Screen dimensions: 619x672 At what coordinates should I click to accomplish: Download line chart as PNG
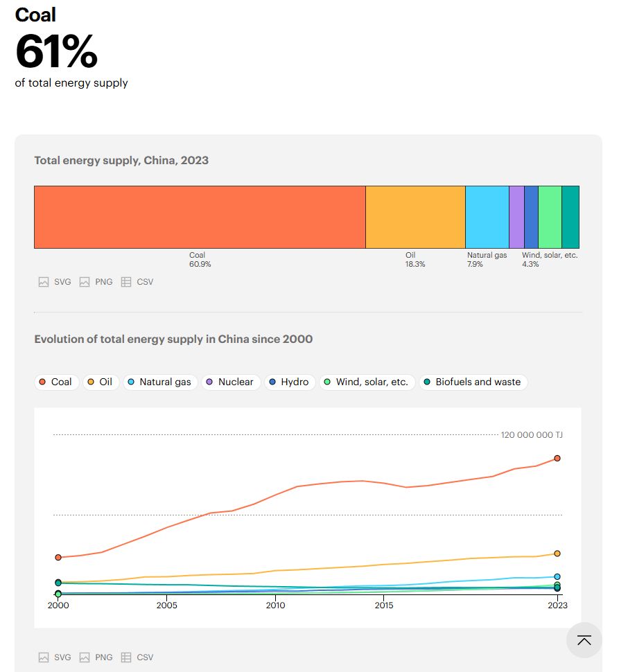[96, 657]
